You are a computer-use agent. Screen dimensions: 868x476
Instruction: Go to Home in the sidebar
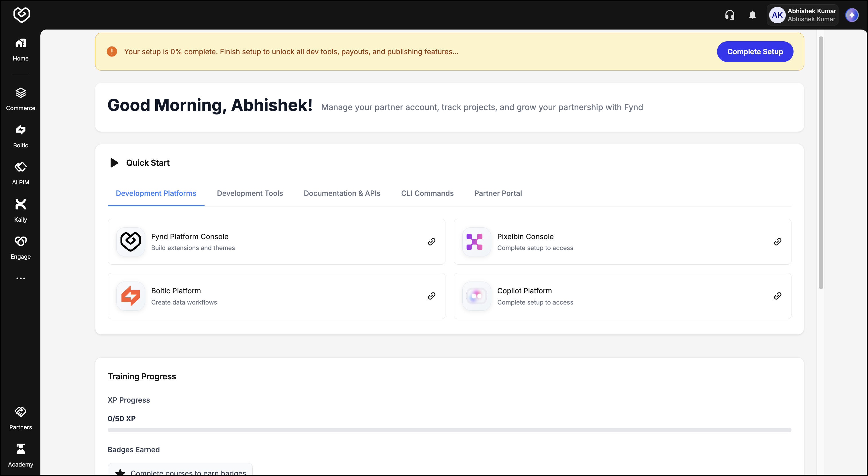pos(21,49)
